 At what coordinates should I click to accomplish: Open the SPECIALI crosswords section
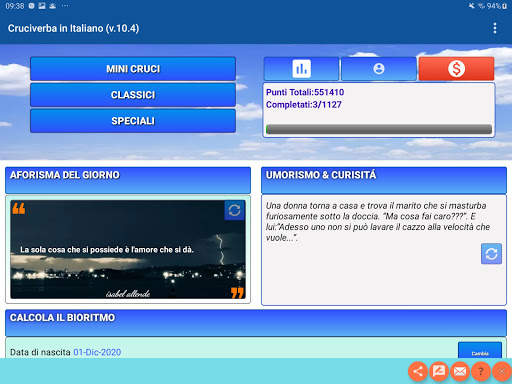click(133, 121)
